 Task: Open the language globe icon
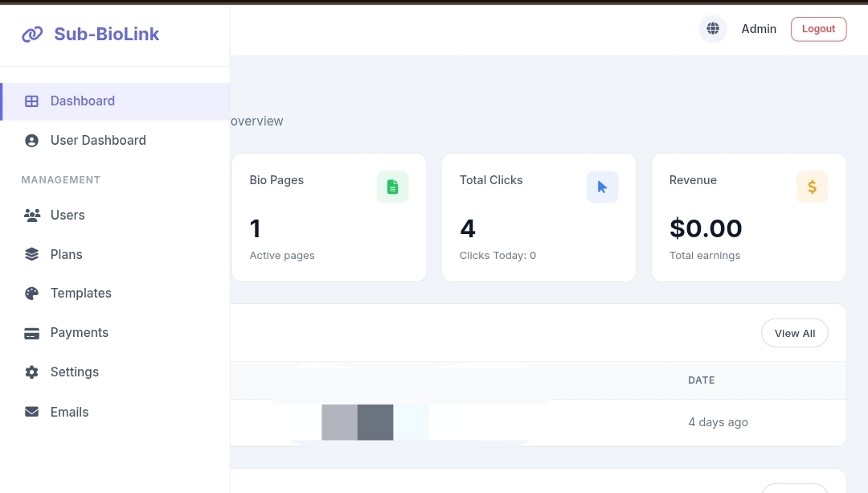[x=713, y=29]
